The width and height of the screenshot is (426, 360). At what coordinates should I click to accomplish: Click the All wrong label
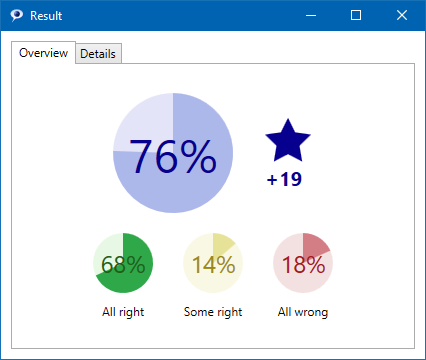pyautogui.click(x=303, y=312)
